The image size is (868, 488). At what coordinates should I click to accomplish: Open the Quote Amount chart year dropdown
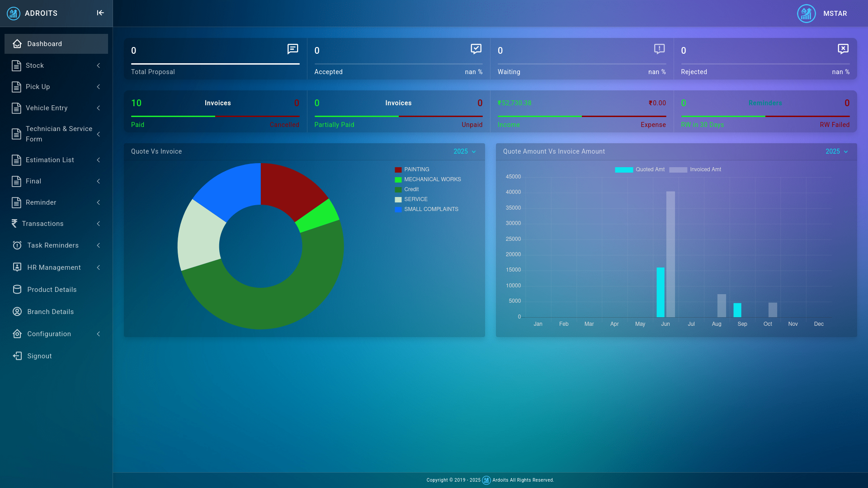(836, 151)
